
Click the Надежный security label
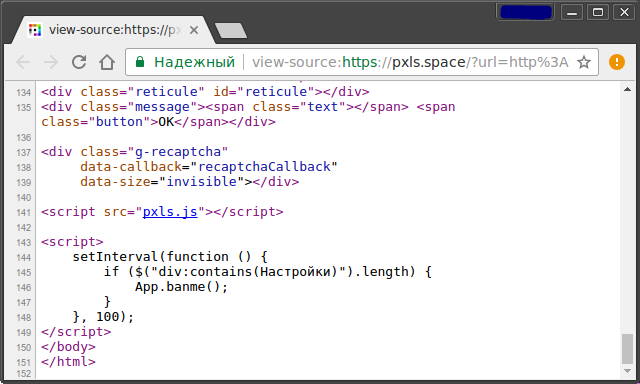click(194, 62)
